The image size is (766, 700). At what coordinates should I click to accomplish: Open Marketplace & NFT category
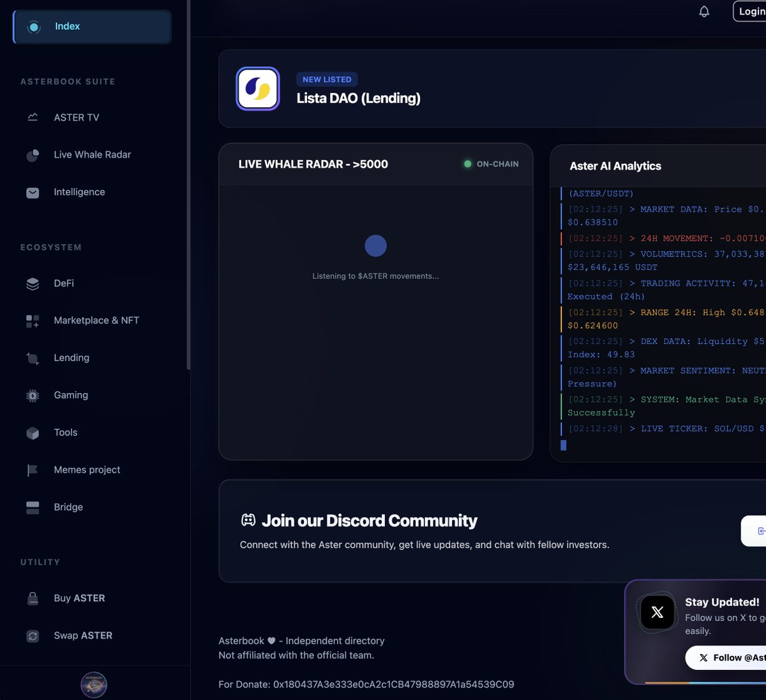[96, 320]
